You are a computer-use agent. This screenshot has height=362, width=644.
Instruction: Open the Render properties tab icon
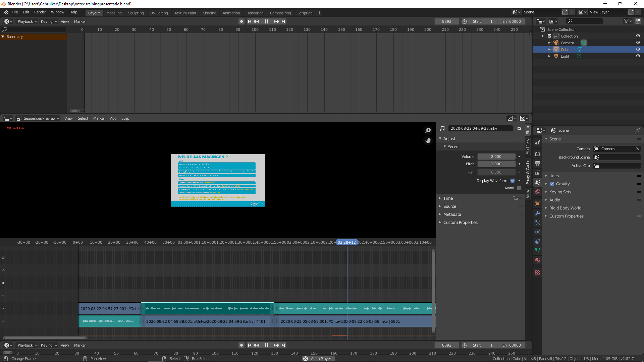tap(538, 154)
